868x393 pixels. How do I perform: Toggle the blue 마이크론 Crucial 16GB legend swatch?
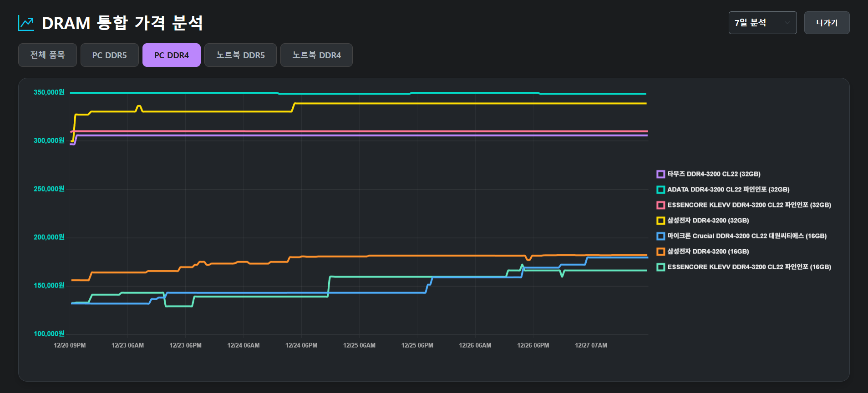point(660,236)
